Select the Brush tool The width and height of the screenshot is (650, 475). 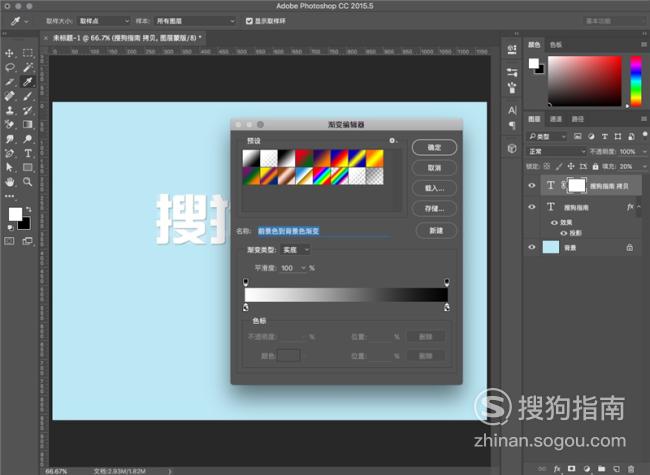coord(28,96)
